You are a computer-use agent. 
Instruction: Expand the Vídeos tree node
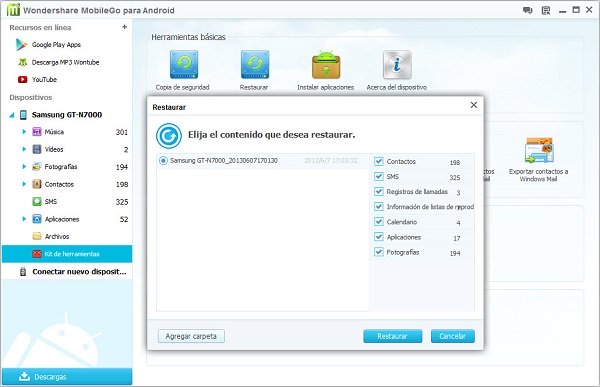click(24, 149)
